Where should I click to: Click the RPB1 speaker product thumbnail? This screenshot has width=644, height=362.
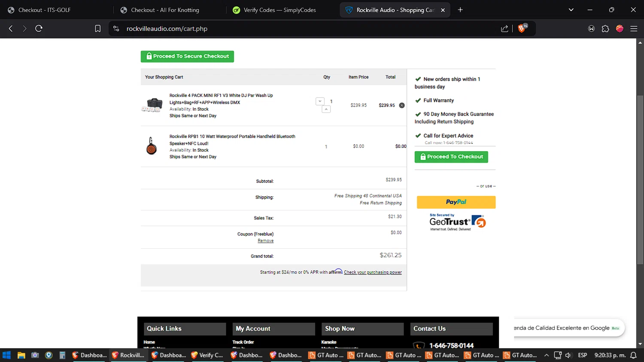(151, 146)
